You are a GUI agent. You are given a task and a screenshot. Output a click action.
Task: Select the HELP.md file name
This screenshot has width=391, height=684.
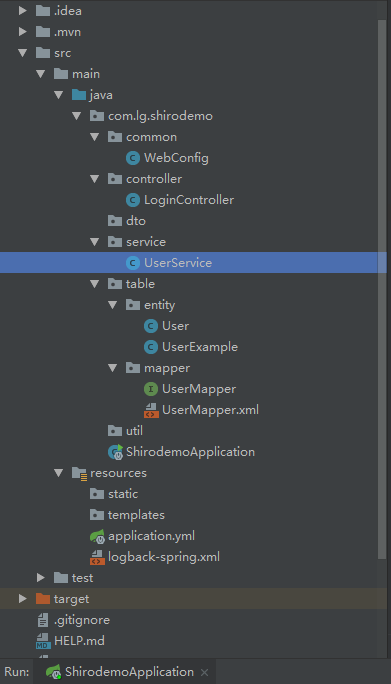tap(79, 641)
